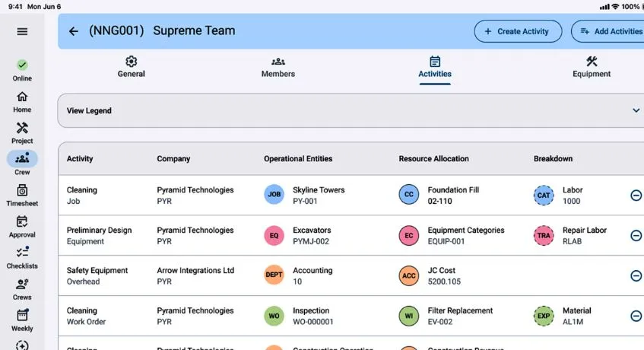644x350 pixels.
Task: Click the EC badge for Equipment Categories
Action: [x=408, y=235]
